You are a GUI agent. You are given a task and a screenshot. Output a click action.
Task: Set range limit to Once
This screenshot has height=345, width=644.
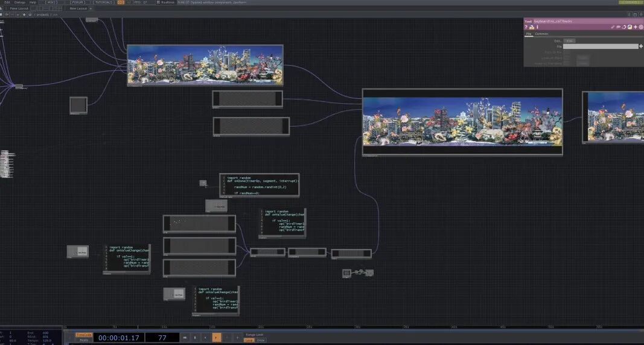point(261,340)
